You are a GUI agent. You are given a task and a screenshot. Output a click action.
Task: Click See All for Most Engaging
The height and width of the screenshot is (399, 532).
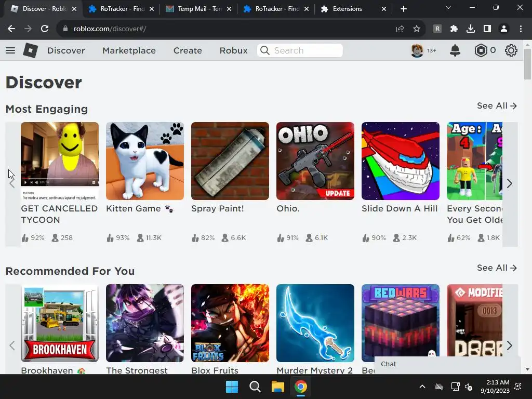[x=497, y=106]
